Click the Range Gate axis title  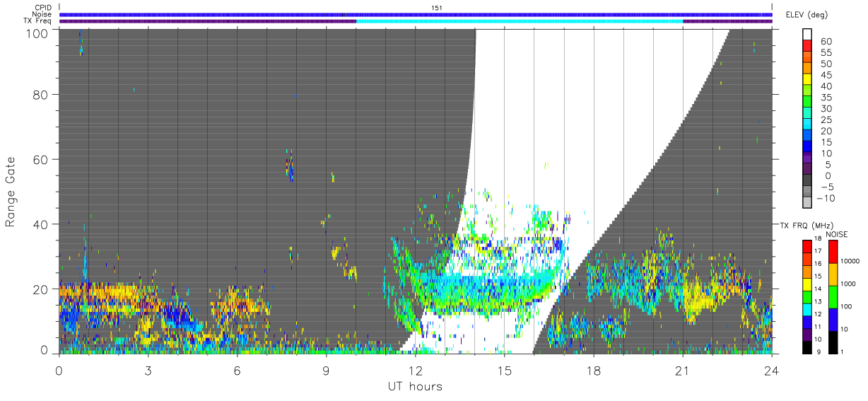[x=11, y=192]
